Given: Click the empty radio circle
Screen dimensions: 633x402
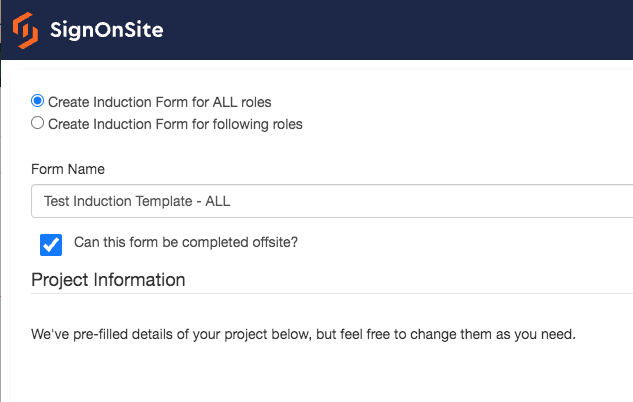Looking at the screenshot, I should point(38,123).
